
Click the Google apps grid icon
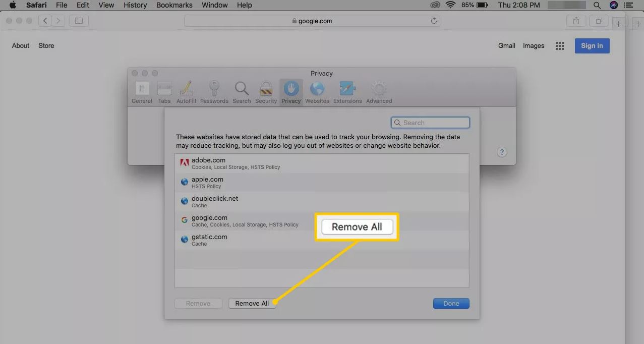pyautogui.click(x=559, y=46)
